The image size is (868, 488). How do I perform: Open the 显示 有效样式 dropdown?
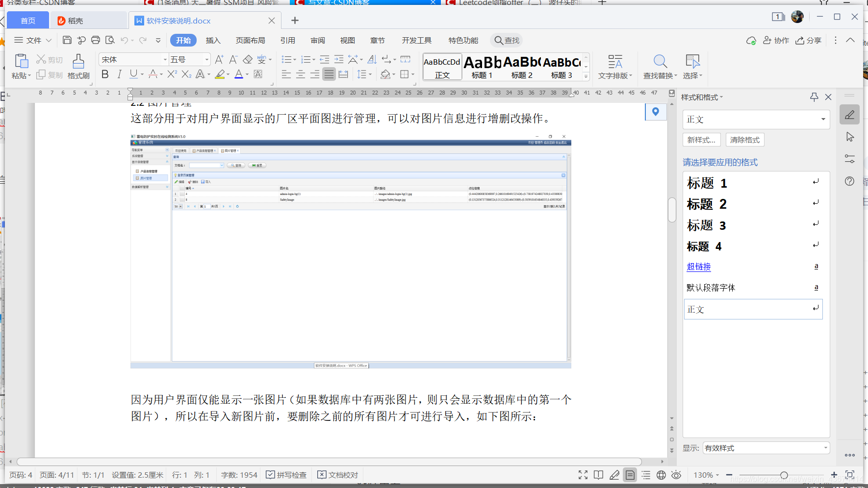(x=826, y=448)
